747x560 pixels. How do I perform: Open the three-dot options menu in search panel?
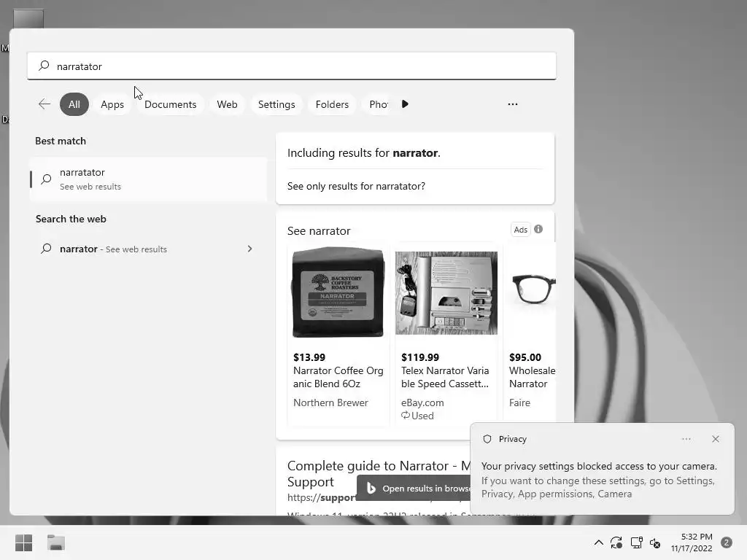[513, 104]
